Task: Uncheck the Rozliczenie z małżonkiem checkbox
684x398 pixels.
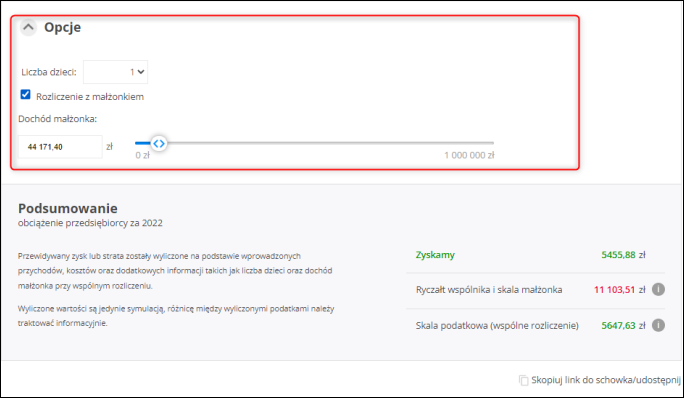Action: tap(26, 95)
